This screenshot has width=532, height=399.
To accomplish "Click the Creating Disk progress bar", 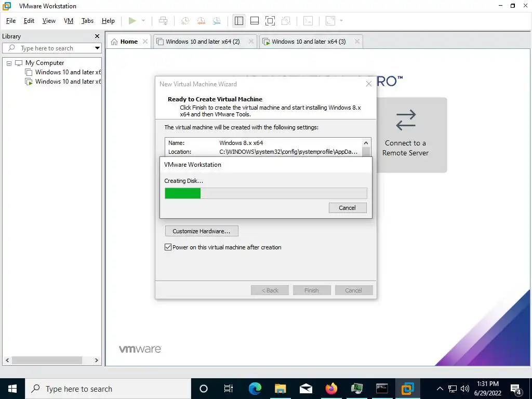I will (265, 193).
